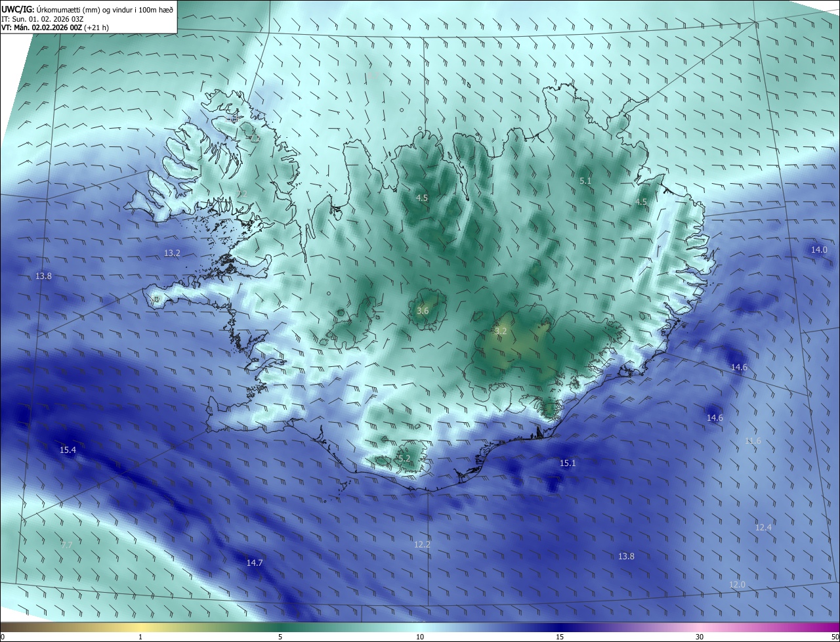This screenshot has height=642, width=840.
Task: Click the title text 'Úrkomumætti (mm) og vindur i 100m hæð'
Action: pos(104,9)
